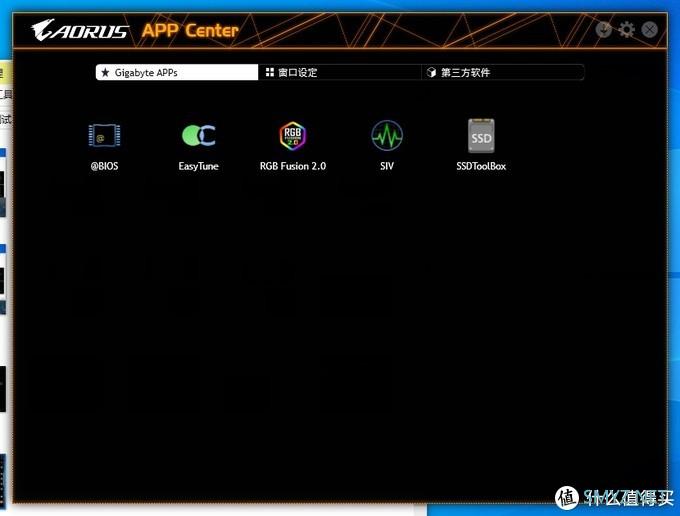This screenshot has height=516, width=680.
Task: Launch the EasyTune app icon
Action: coord(199,135)
